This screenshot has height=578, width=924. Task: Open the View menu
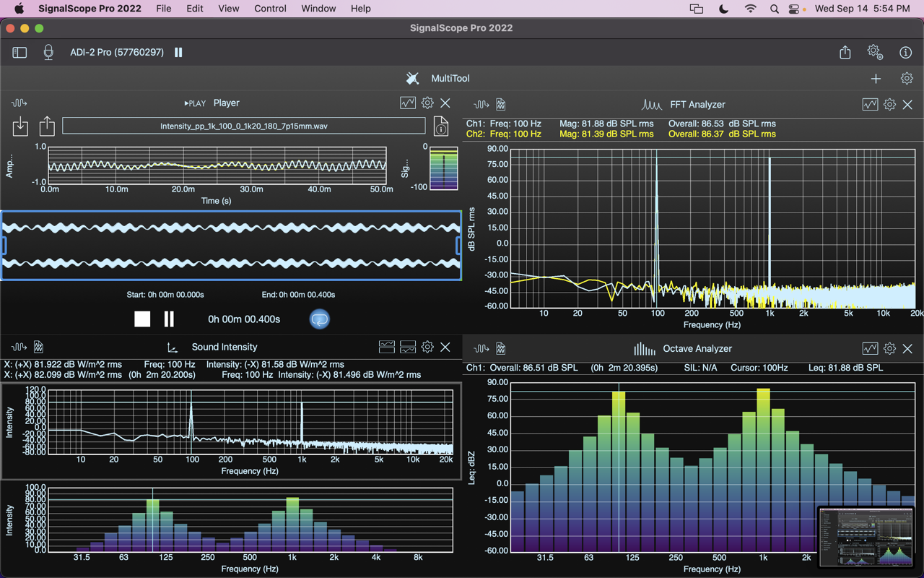[x=228, y=9]
